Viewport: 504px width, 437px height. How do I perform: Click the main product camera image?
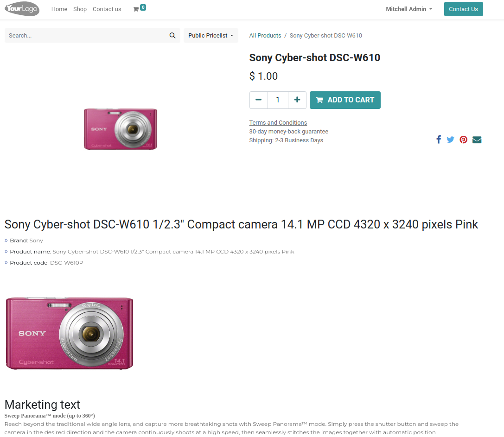point(121,129)
